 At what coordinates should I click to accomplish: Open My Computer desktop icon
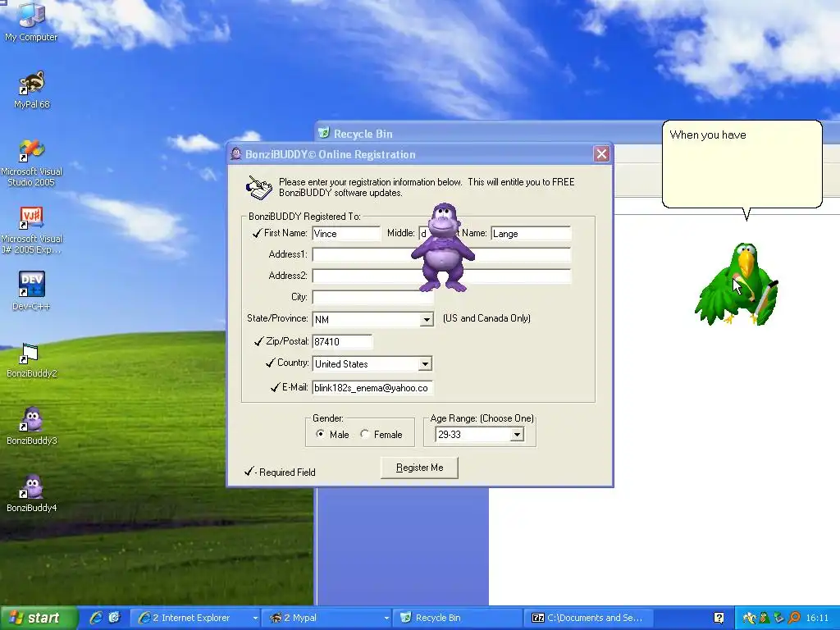pyautogui.click(x=31, y=21)
